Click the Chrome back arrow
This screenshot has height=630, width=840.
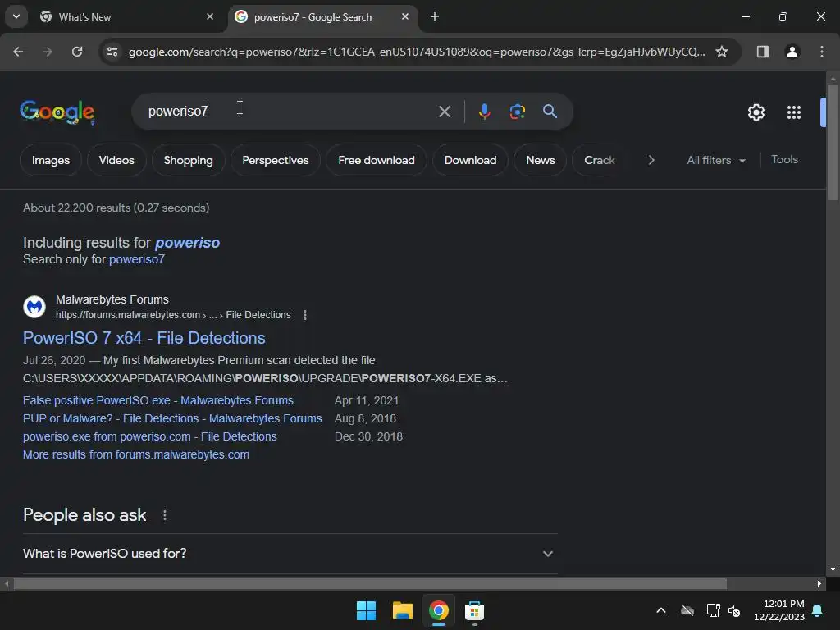pos(18,52)
